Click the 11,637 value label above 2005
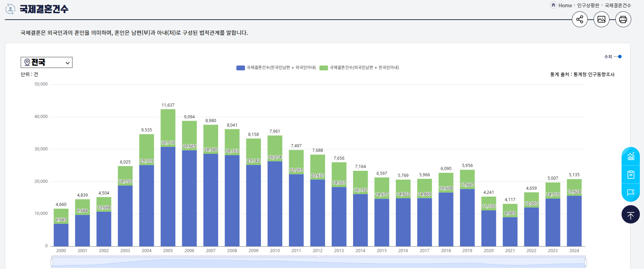The height and width of the screenshot is (269, 644). pos(168,105)
